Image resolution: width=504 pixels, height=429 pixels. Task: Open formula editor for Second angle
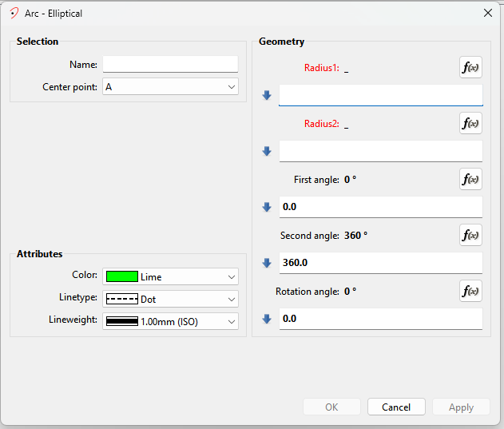click(470, 235)
